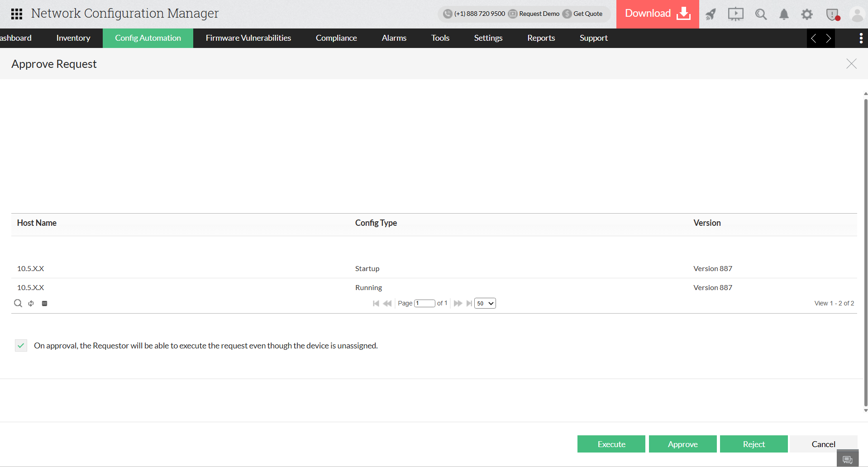Viewport: 868px width, 467px height.
Task: Search the request table with the magnifier icon
Action: click(18, 303)
